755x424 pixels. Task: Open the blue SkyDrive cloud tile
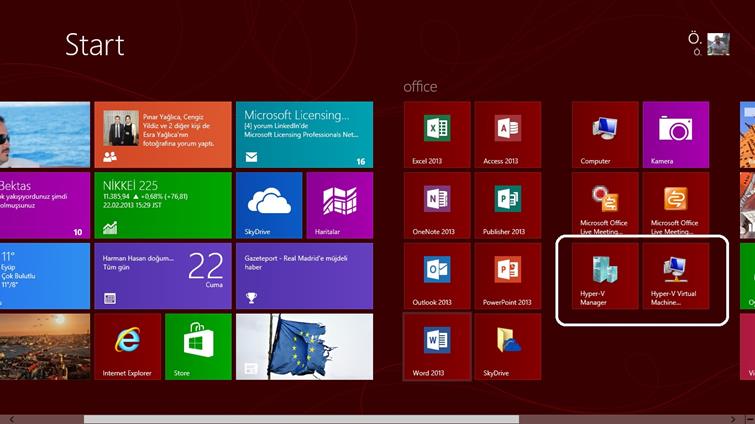(269, 206)
